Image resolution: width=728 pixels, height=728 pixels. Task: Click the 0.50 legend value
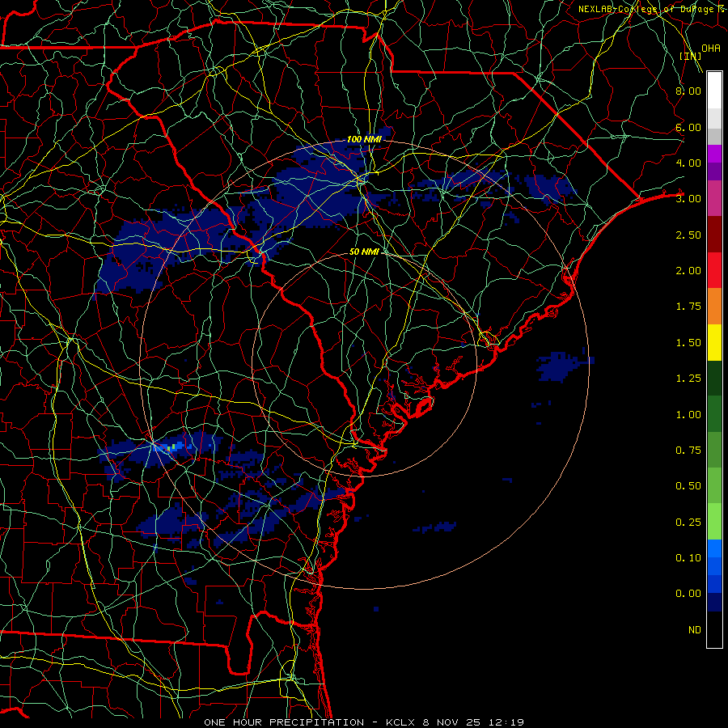pos(688,486)
